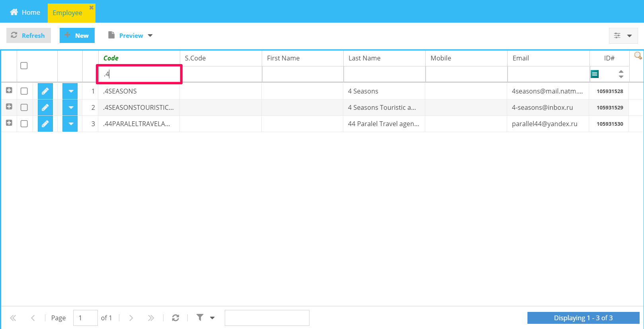Check the .4SEASONS row checkbox

24,91
